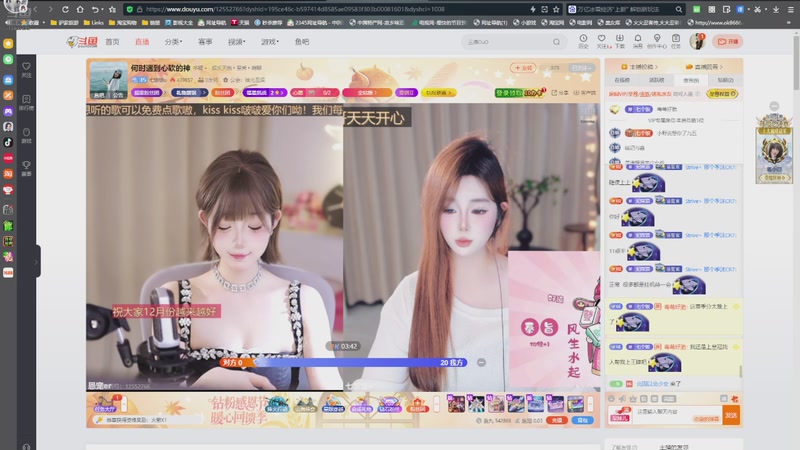Image resolution: width=800 pixels, height=450 pixels.
Task: Click the chat message input field
Action: pyautogui.click(x=677, y=415)
